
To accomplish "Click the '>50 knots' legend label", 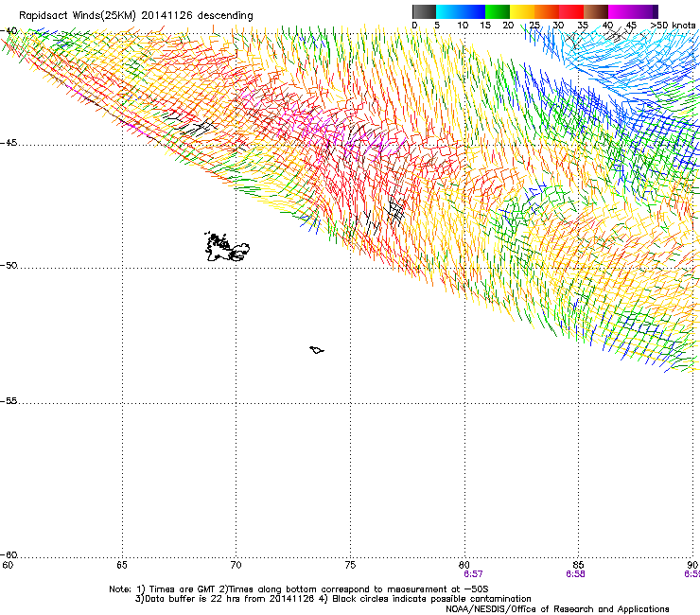I will click(x=673, y=25).
